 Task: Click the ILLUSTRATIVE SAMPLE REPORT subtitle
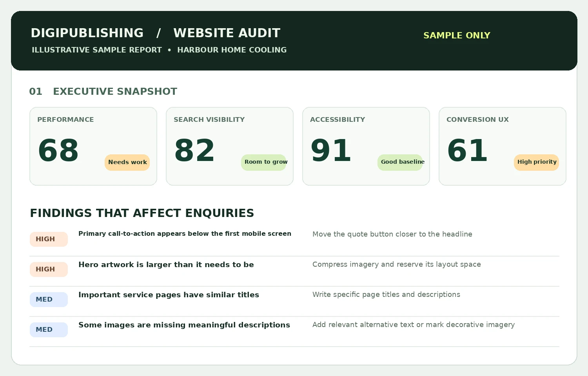click(x=97, y=50)
